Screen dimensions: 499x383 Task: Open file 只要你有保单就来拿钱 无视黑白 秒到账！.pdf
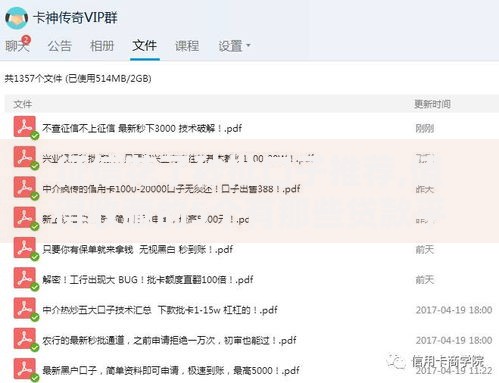coord(137,249)
